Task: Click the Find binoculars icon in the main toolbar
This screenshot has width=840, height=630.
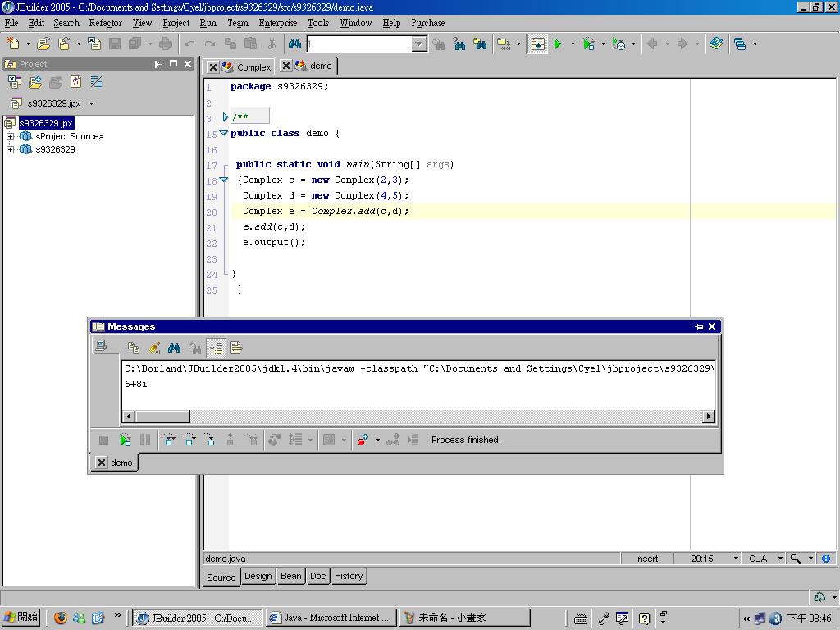Action: 294,43
